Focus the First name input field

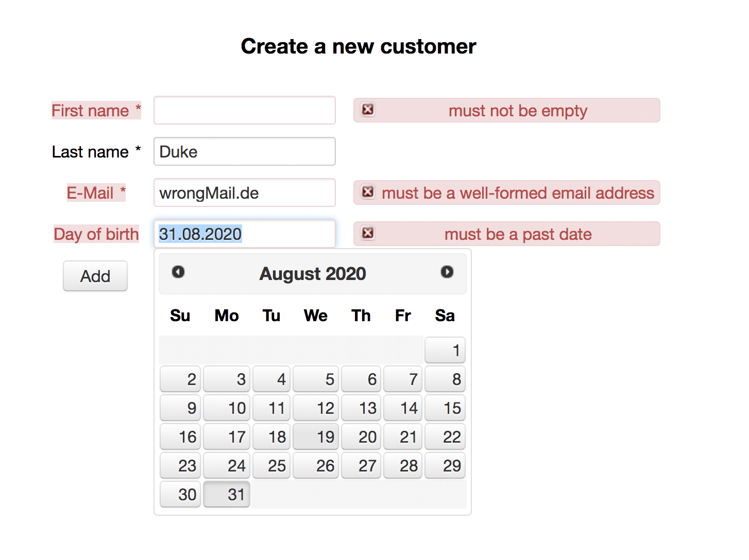pos(245,110)
